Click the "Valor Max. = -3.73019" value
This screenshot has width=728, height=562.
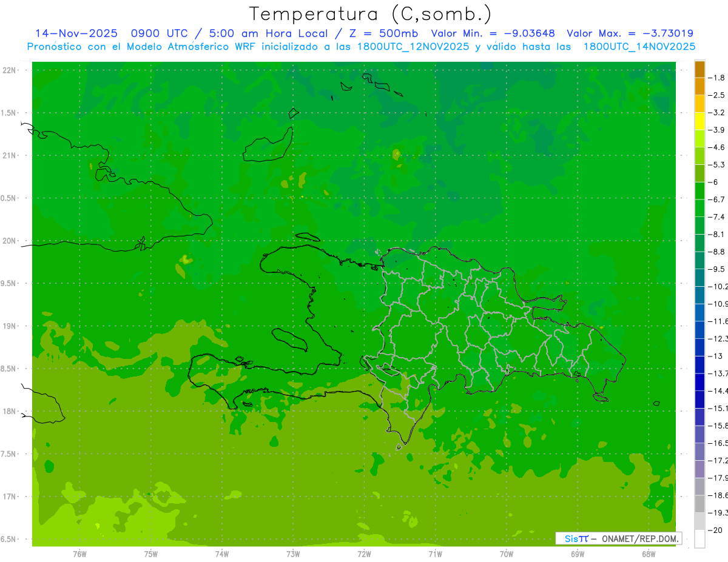tap(630, 33)
